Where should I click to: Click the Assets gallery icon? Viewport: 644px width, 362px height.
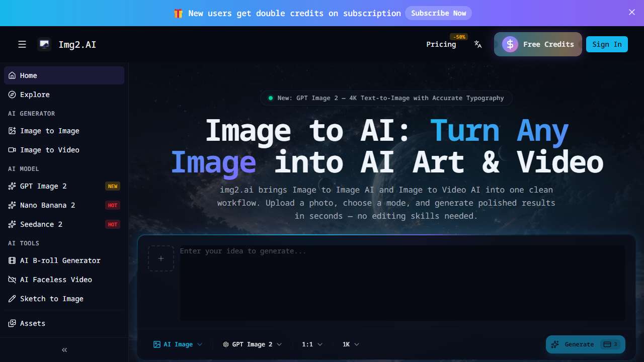(12, 323)
